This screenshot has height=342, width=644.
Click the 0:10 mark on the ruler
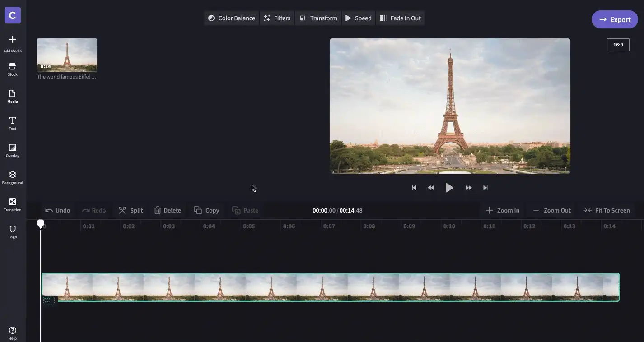[449, 226]
